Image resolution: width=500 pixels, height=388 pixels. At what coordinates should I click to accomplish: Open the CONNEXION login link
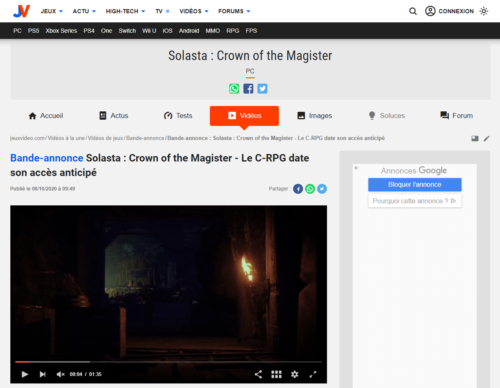click(449, 11)
